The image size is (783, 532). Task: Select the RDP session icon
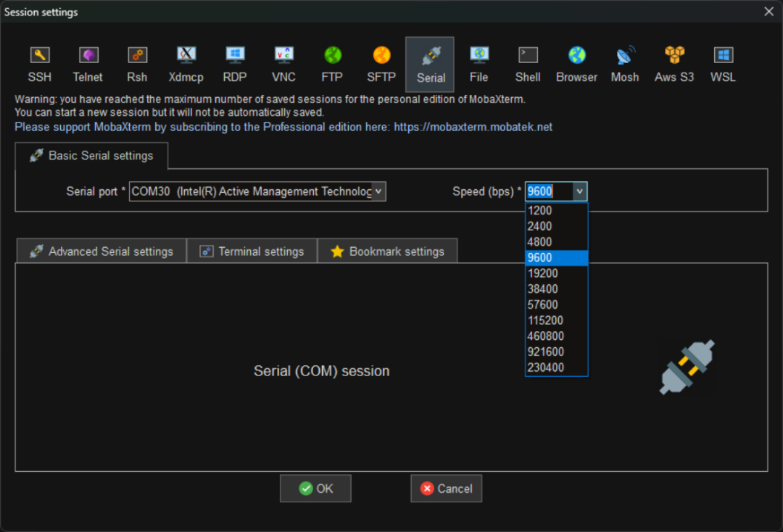pyautogui.click(x=235, y=64)
